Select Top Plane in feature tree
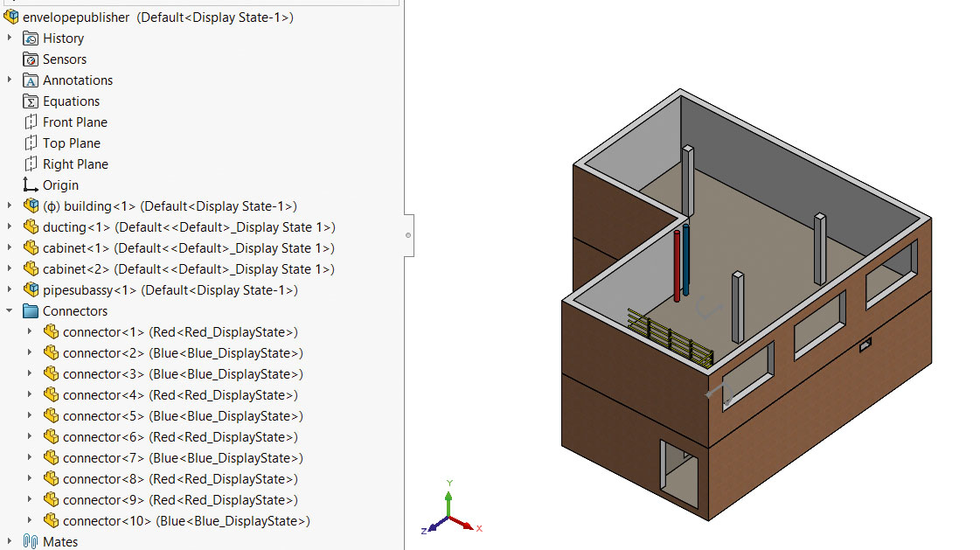 (71, 143)
